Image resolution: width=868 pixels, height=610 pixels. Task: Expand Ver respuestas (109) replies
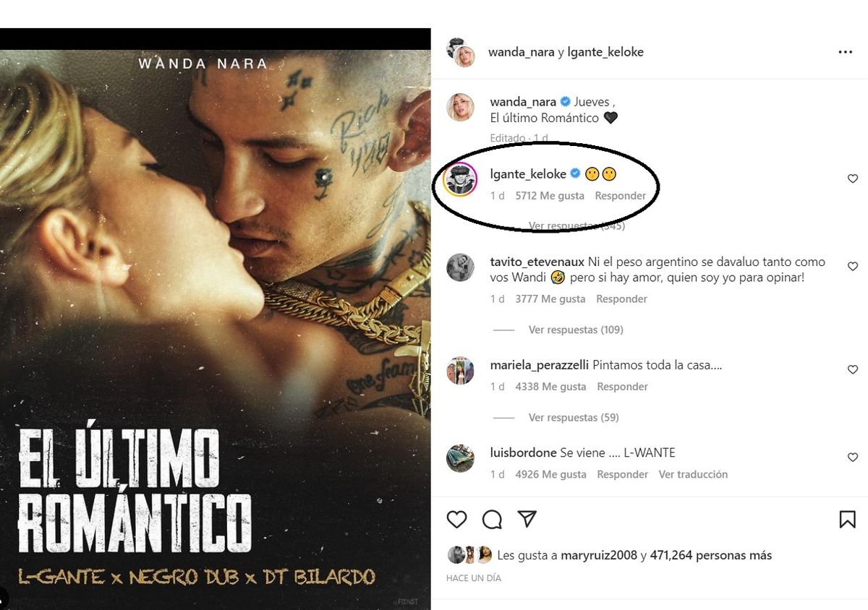(x=576, y=330)
